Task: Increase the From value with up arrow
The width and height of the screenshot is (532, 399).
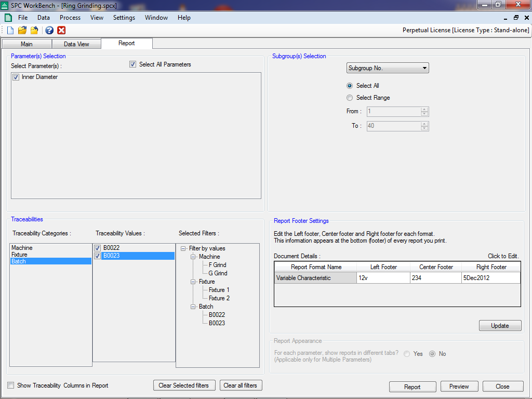Action: pyautogui.click(x=424, y=109)
